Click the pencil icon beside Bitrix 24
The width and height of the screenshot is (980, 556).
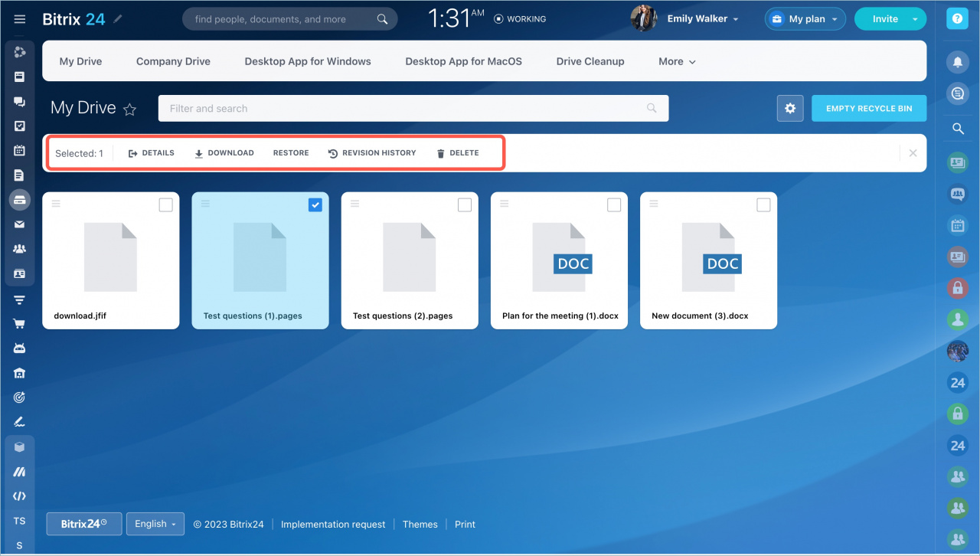click(x=118, y=19)
